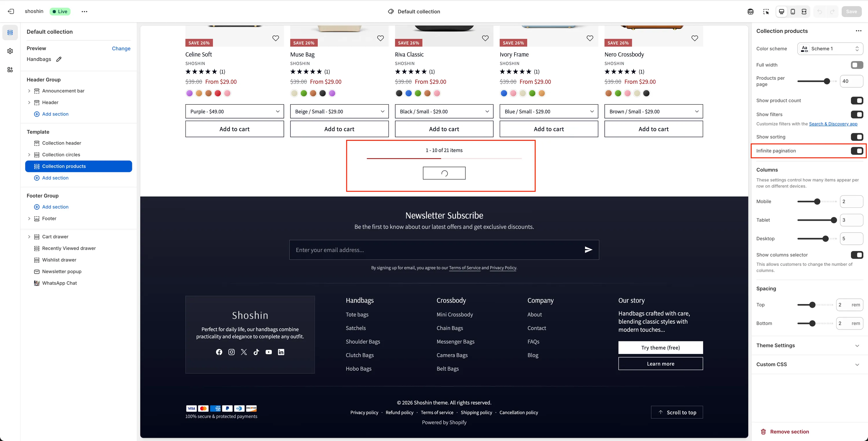Switch to mobile preview
This screenshot has width=868, height=441.
(793, 11)
